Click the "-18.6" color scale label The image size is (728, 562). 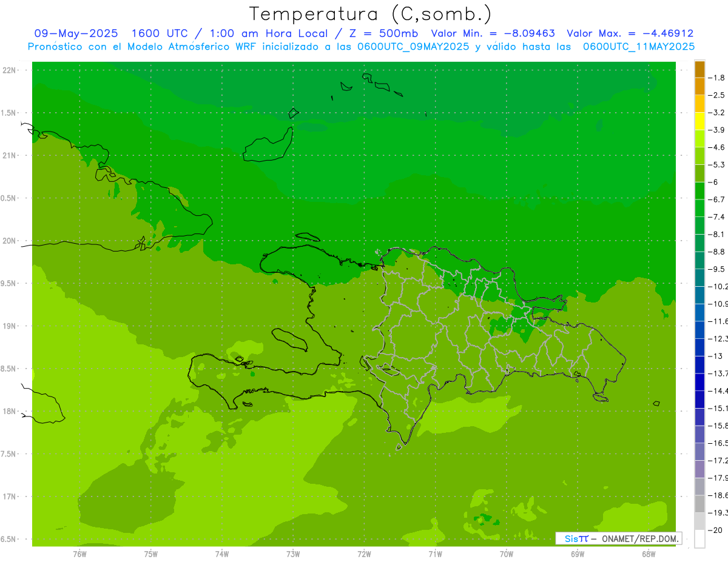pos(718,495)
